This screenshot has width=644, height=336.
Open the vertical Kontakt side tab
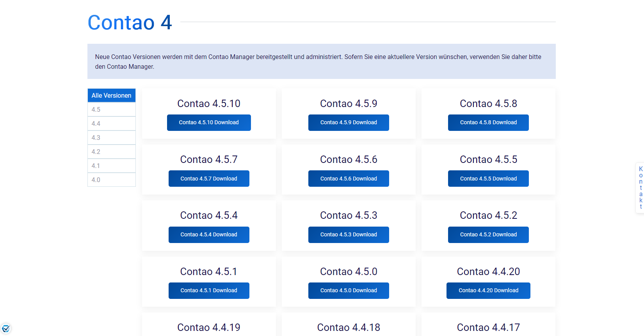[640, 188]
